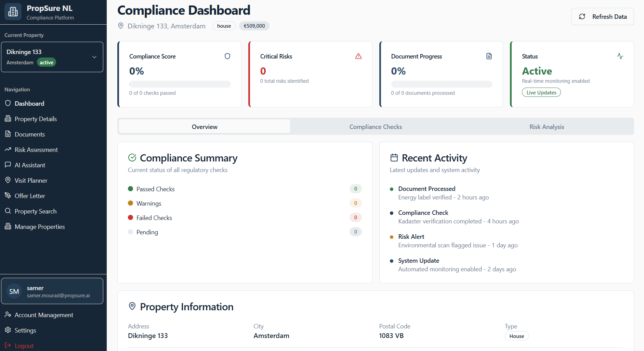
Task: Select the Overview tab
Action: (205, 127)
